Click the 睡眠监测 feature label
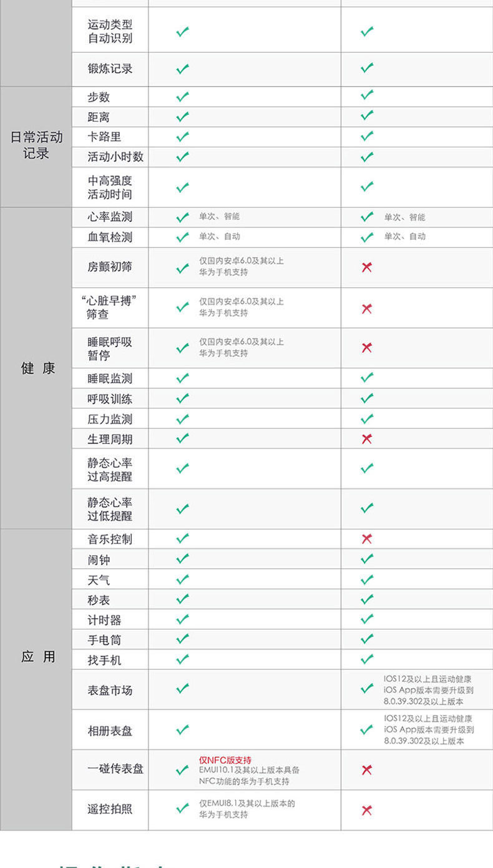The image size is (493, 868). click(x=110, y=378)
